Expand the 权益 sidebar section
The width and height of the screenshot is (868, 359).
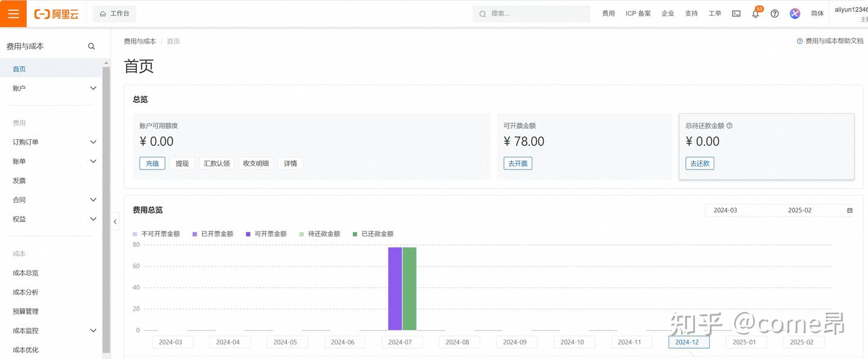pyautogui.click(x=51, y=219)
